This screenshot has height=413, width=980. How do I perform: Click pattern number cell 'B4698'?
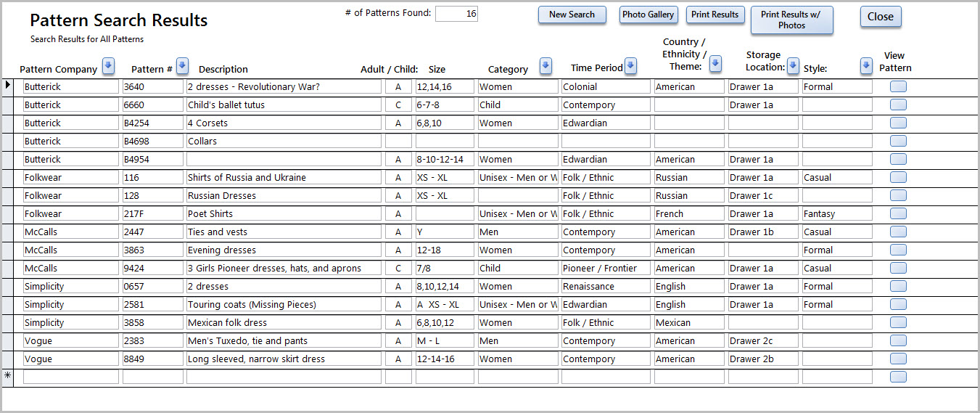[x=153, y=142]
